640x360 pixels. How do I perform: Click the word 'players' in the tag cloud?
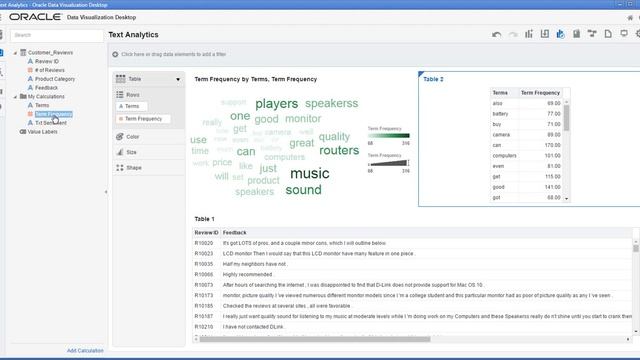[x=276, y=104]
